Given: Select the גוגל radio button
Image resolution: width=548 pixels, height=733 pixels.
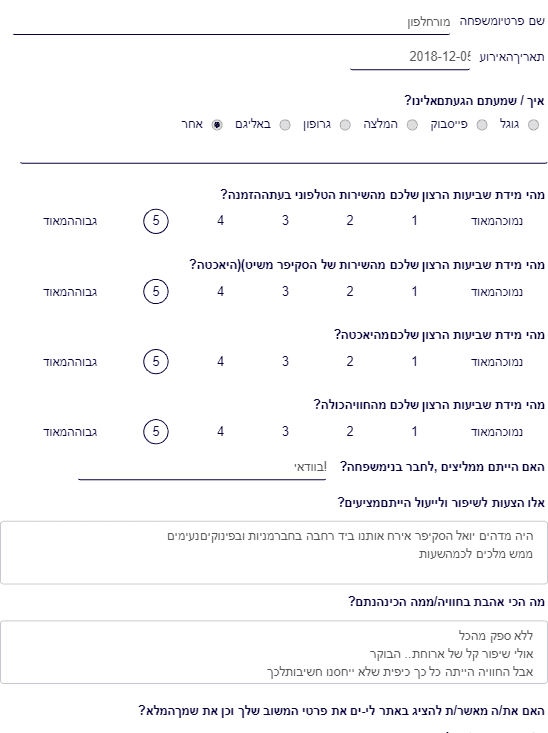Looking at the screenshot, I should point(533,125).
